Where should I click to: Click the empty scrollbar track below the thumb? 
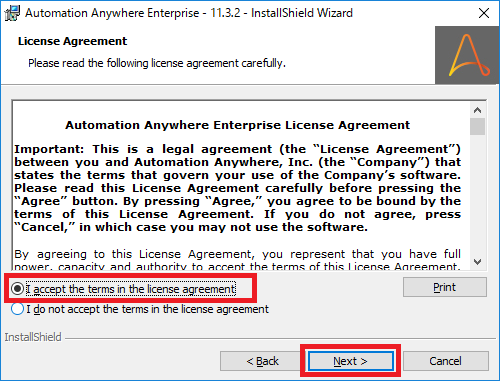pos(477,195)
